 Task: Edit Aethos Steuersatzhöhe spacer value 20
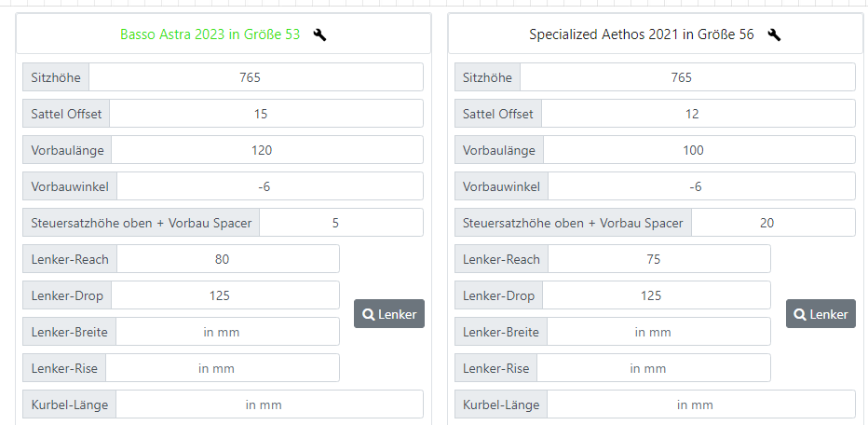pos(772,223)
